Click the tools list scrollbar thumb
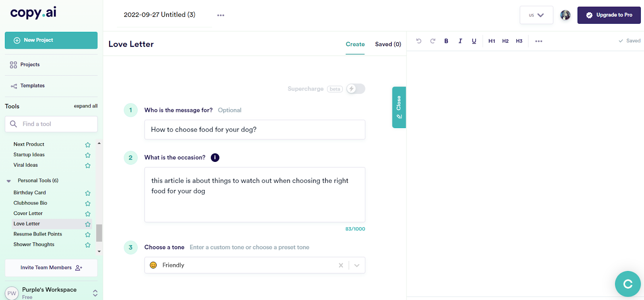The image size is (644, 300). click(99, 233)
